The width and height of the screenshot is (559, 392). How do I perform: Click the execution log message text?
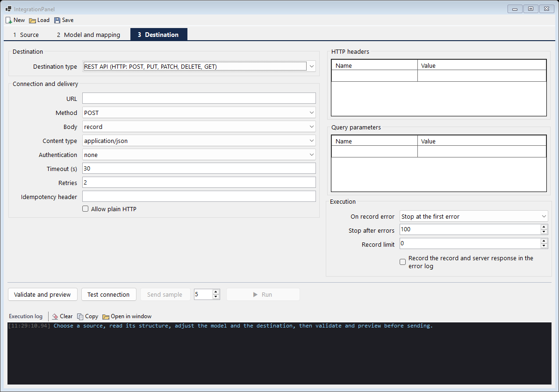(x=243, y=326)
